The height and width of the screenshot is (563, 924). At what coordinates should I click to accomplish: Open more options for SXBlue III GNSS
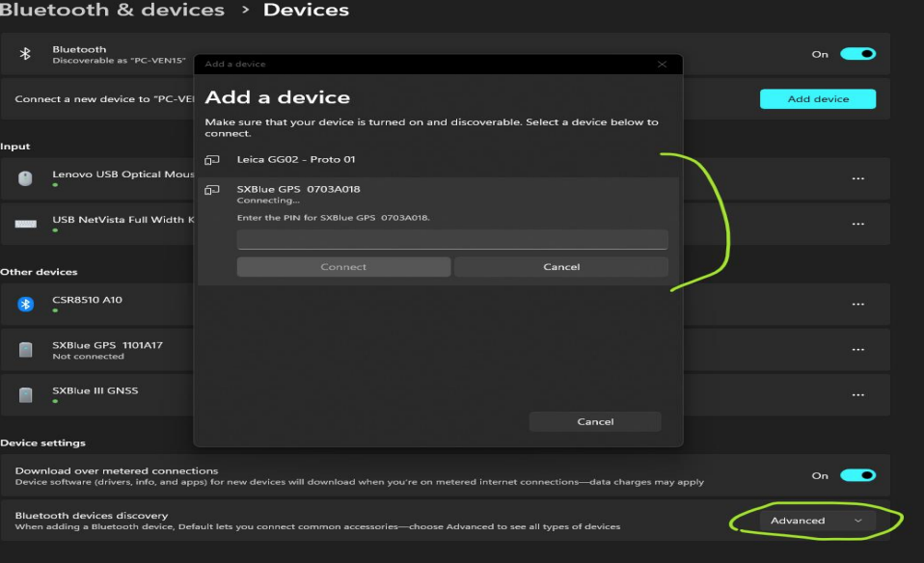pos(858,395)
